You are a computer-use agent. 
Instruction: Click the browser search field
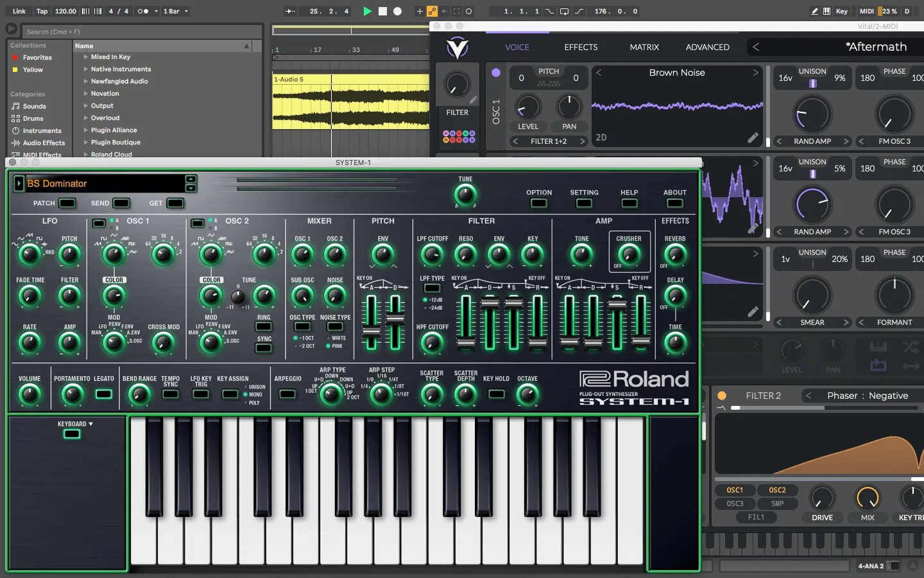[x=142, y=31]
